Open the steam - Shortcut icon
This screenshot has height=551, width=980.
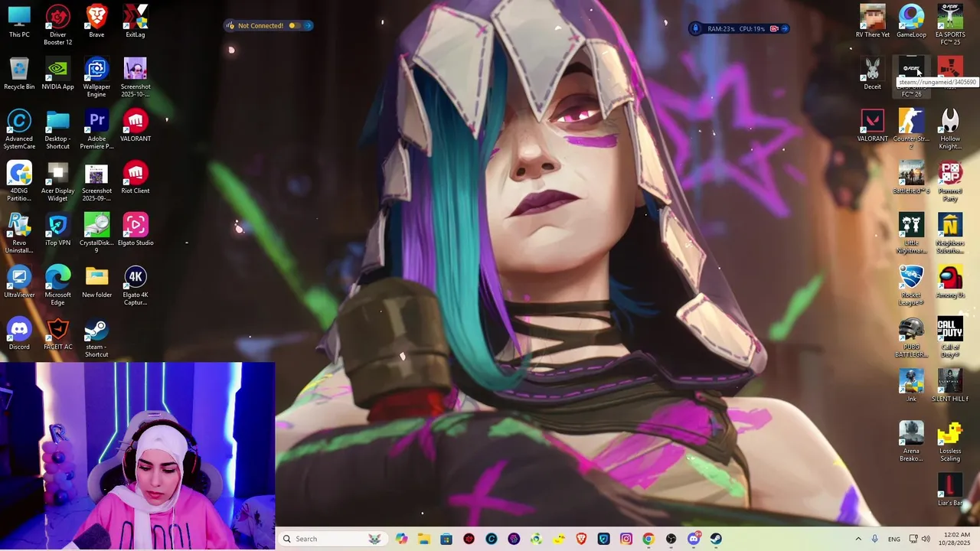tap(96, 337)
